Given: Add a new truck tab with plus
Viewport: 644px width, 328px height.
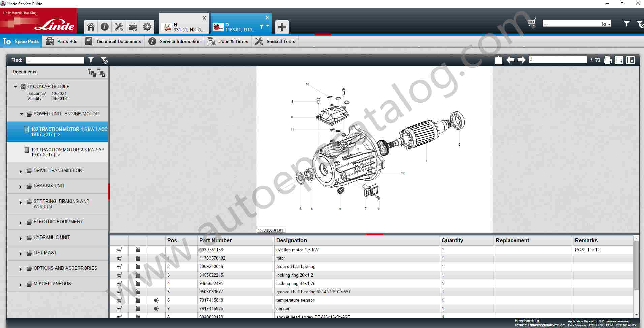Looking at the screenshot, I should (x=282, y=27).
